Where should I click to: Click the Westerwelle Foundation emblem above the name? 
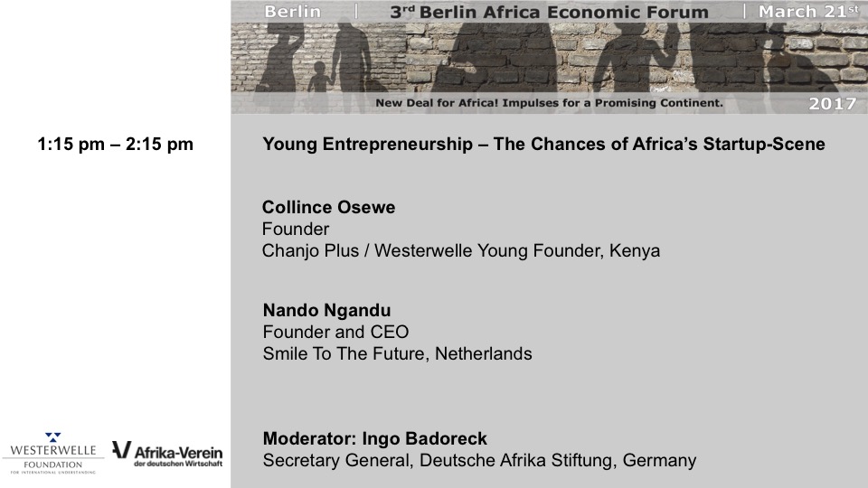(52, 436)
